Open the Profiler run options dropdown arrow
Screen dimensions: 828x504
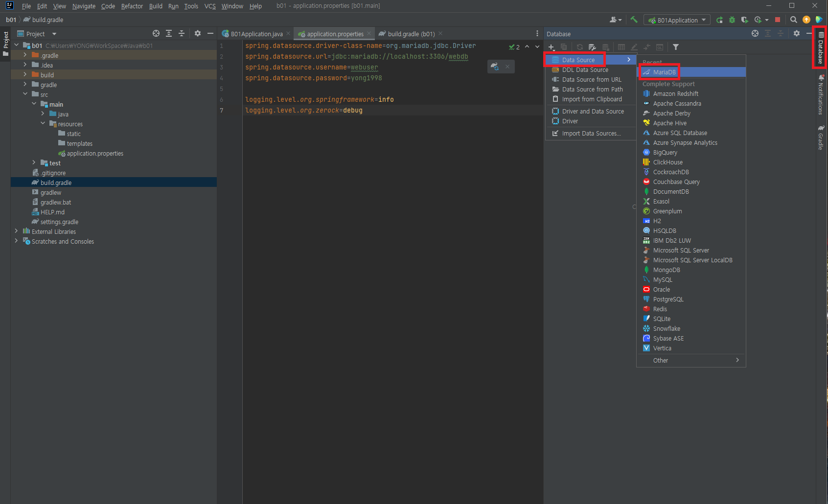pos(767,20)
